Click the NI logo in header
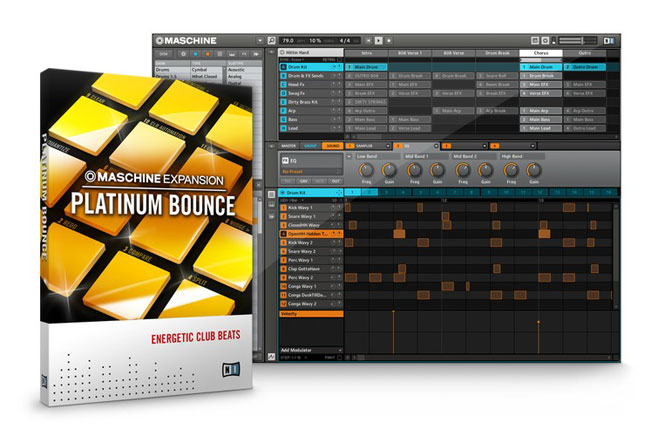Image resolution: width=665 pixels, height=443 pixels. click(x=609, y=41)
